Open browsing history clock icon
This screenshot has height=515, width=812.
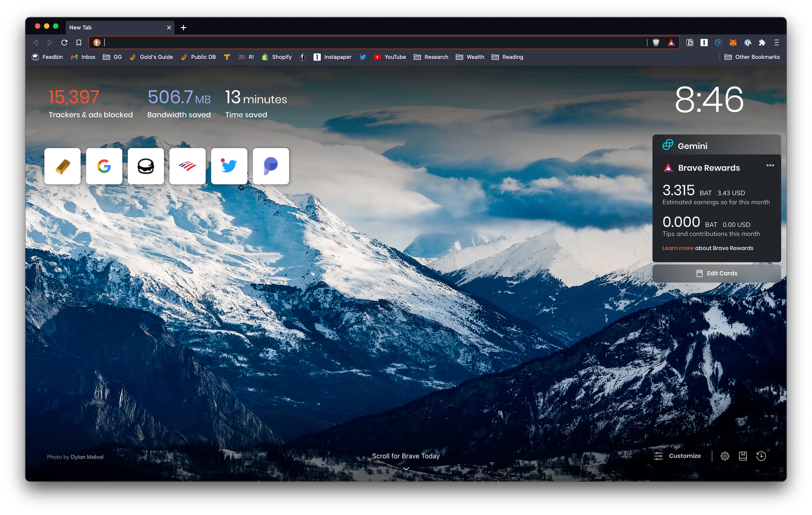[x=761, y=456]
